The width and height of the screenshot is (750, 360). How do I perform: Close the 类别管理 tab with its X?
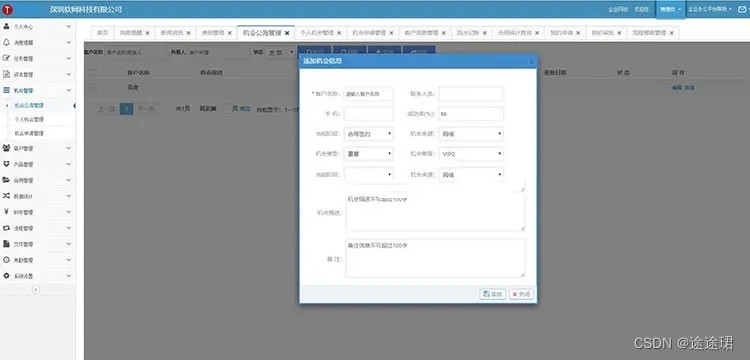point(230,33)
